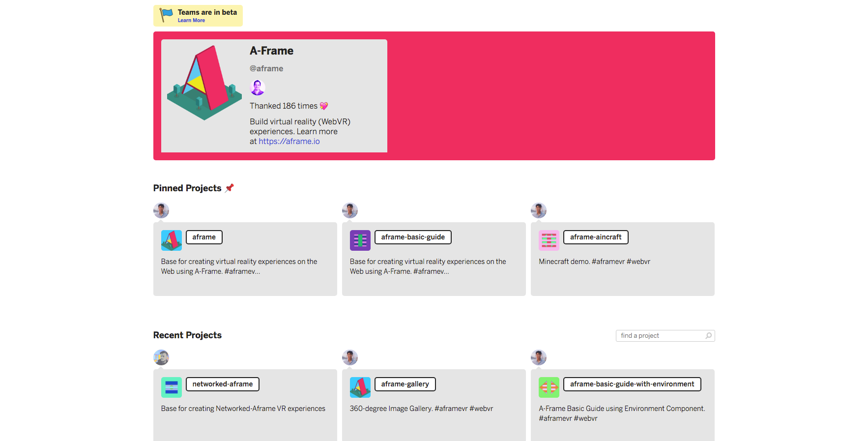Click the A-Frame team name heading
The height and width of the screenshot is (441, 868).
coord(271,51)
